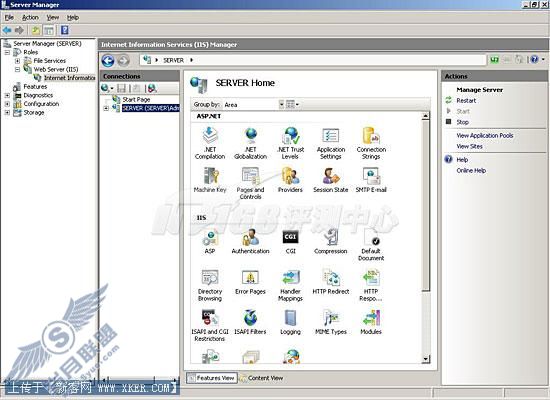
Task: Click Help in the Actions pane
Action: coord(462,160)
